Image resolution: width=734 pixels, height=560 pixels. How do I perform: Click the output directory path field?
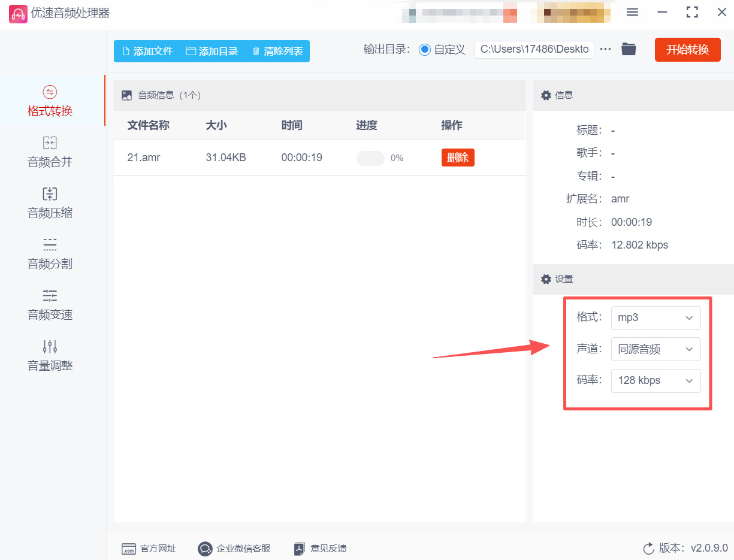[x=534, y=49]
